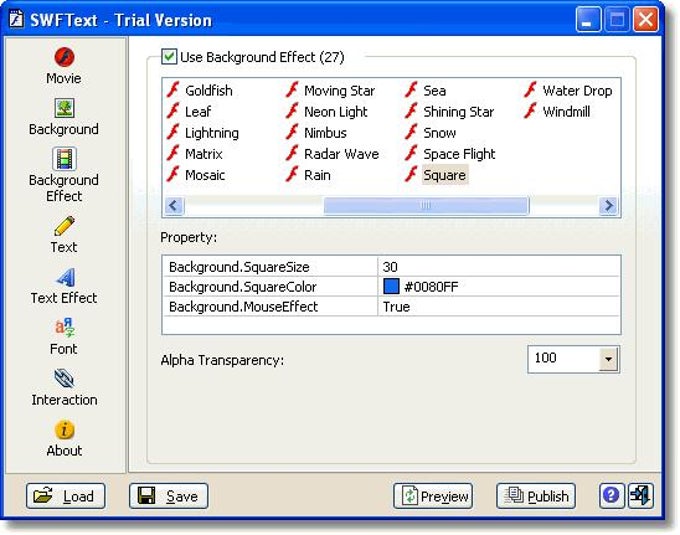
Task: Select the Radar Wave effect name
Action: coord(341,154)
